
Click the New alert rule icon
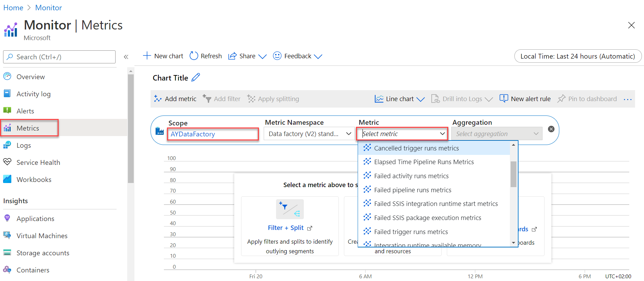[503, 99]
